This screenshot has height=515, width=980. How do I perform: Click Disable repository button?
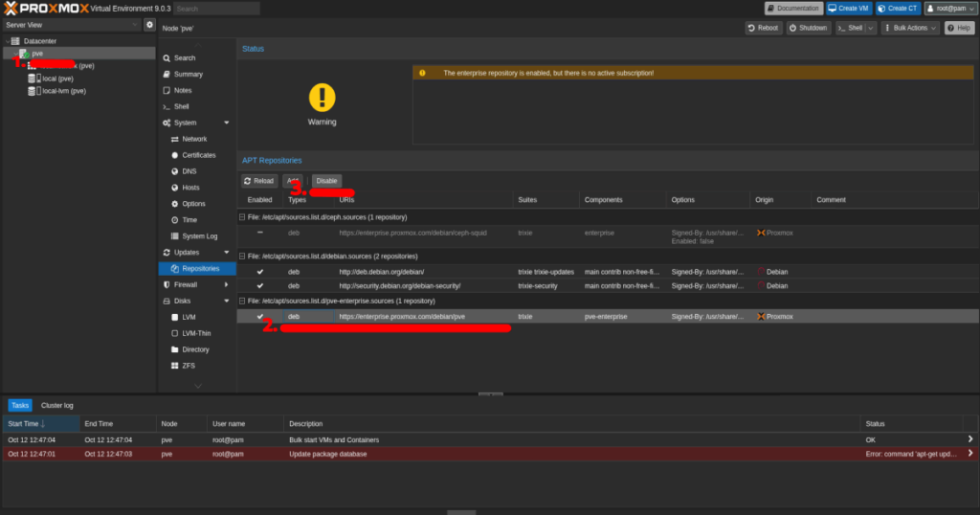(x=326, y=181)
